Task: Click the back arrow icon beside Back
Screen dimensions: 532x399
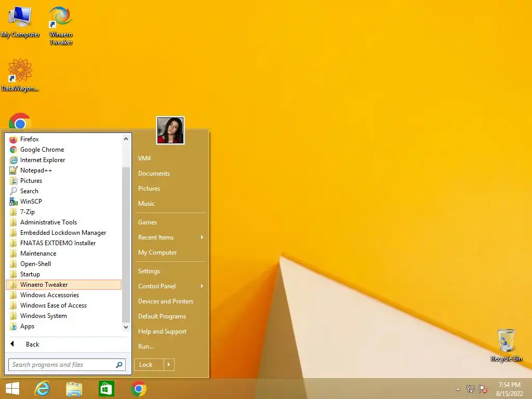Action: (x=12, y=344)
